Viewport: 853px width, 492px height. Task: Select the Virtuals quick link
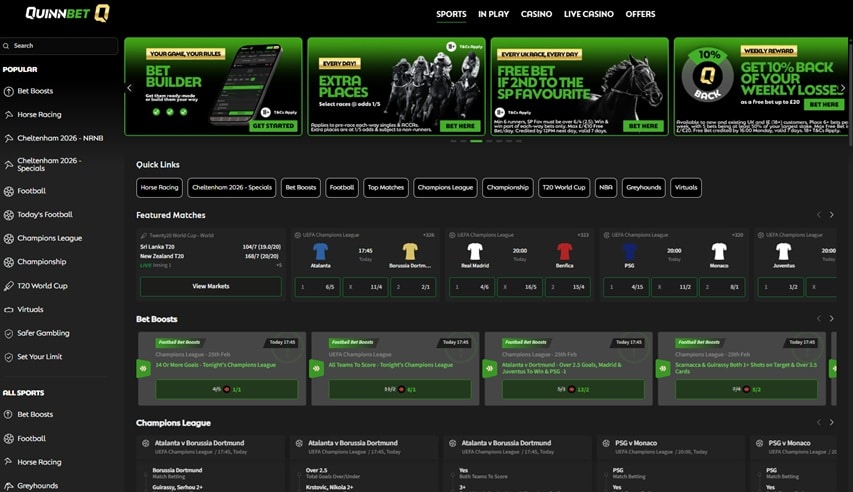[x=685, y=188]
